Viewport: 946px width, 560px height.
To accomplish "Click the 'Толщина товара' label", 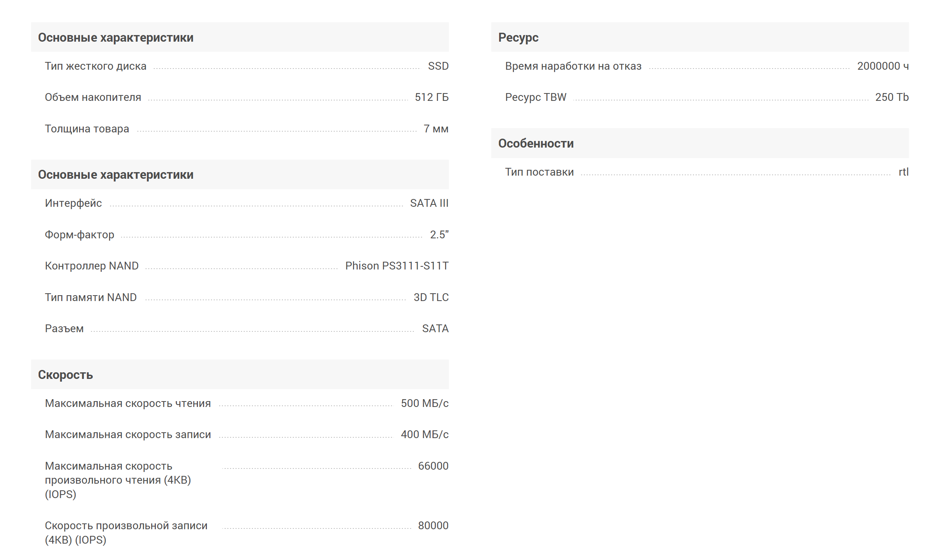I will click(87, 129).
